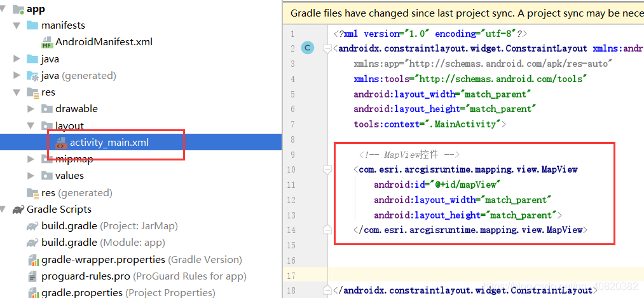
Task: Fold the ConstraintLayout tag at line 2
Action: [327, 49]
